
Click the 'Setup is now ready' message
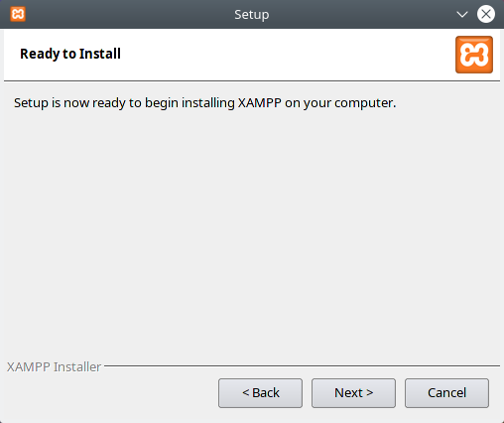204,103
